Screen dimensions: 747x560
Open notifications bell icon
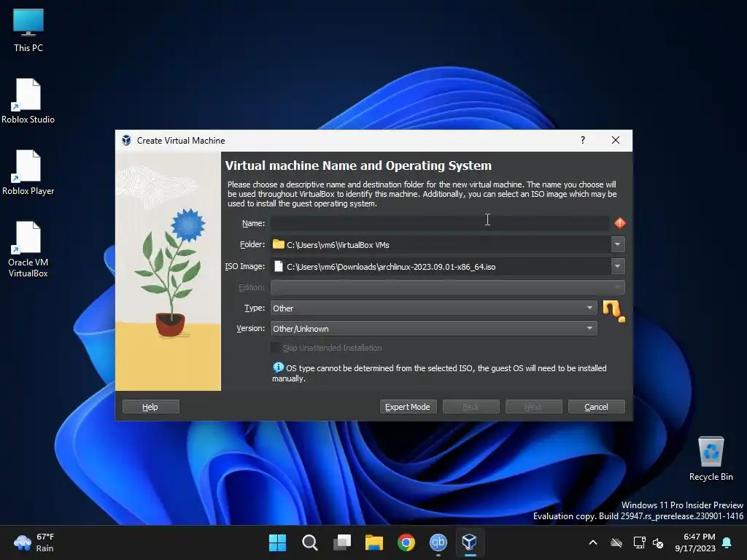(727, 542)
